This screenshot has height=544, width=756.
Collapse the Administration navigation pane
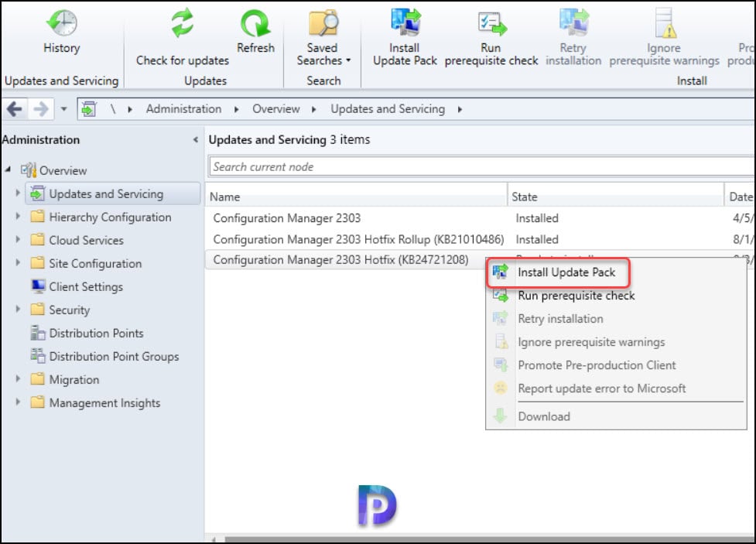pos(195,140)
